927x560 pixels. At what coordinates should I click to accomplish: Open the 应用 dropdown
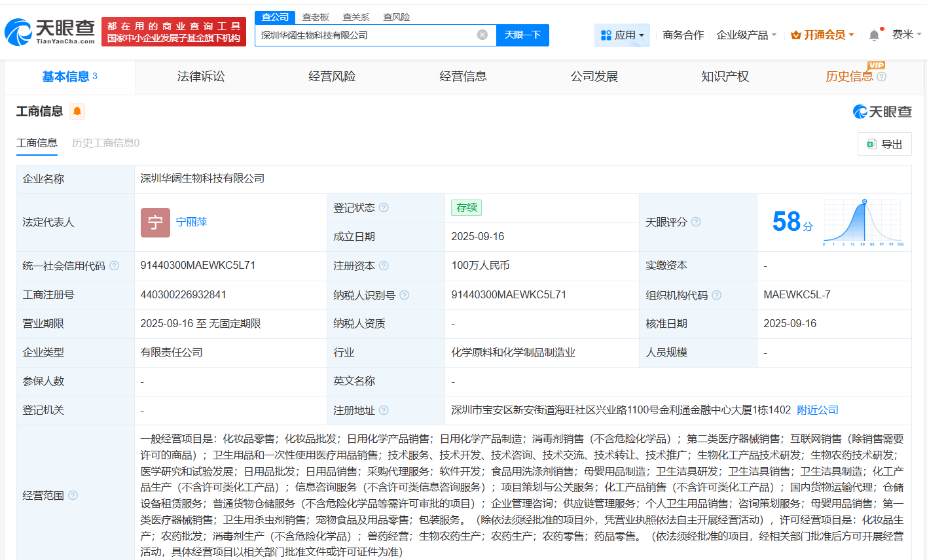click(x=622, y=35)
